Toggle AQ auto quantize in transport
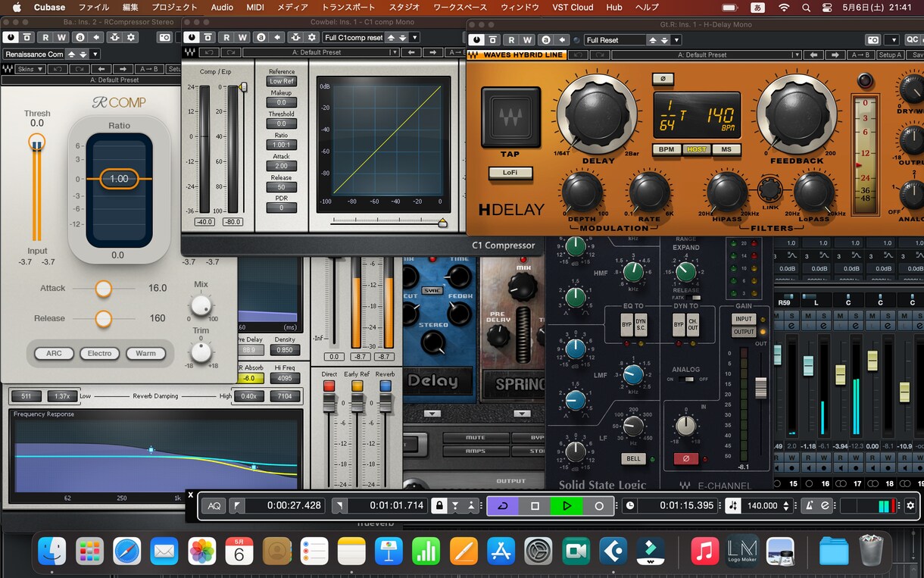The width and height of the screenshot is (924, 578). tap(214, 505)
